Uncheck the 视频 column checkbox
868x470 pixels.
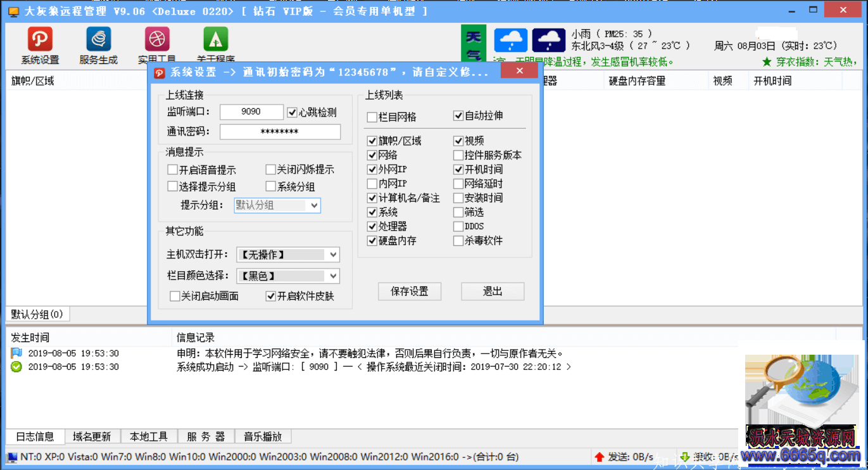click(x=458, y=141)
